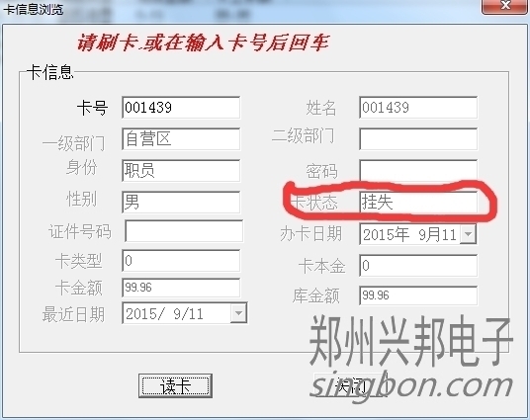Viewport: 530px width, 420px height.
Task: Click the empty 二级部门 field
Action: point(418,139)
